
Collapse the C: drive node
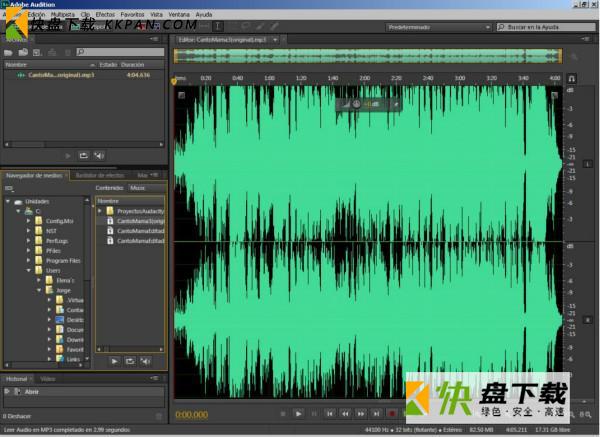pos(18,211)
